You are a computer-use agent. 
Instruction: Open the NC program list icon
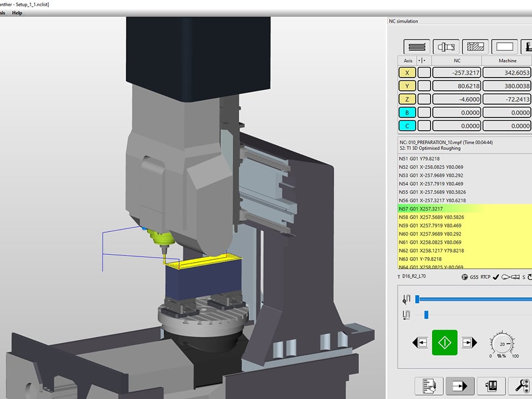(x=428, y=385)
